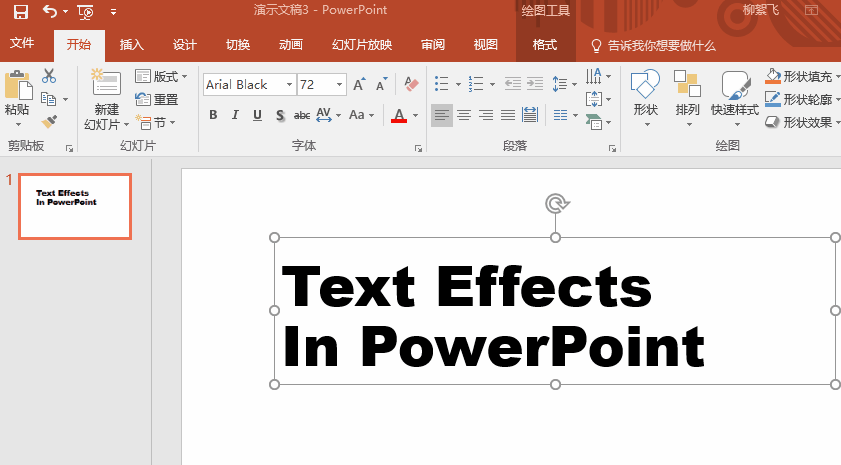
Task: Switch to the 设计 tab
Action: tap(185, 45)
